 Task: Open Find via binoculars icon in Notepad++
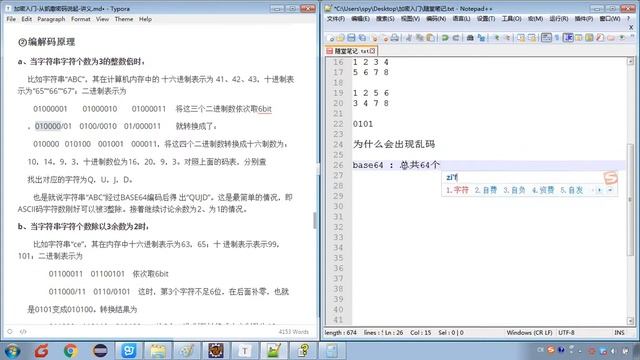point(470,38)
